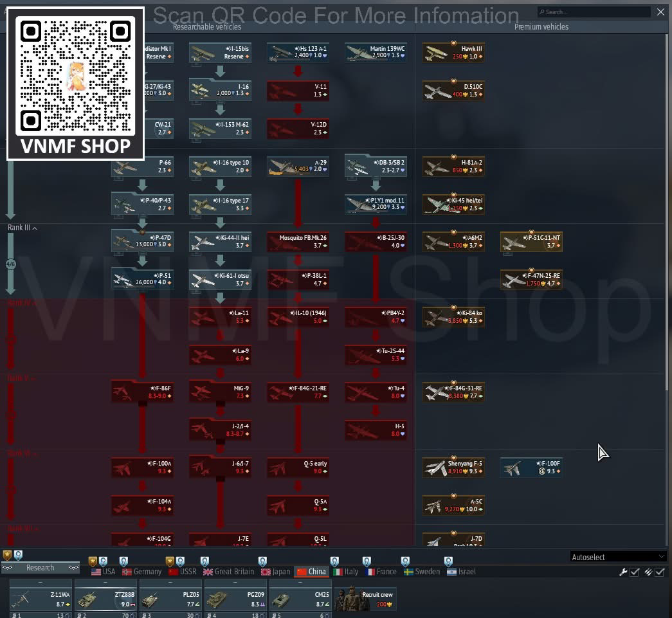Screen dimensions: 672x618
Task: Click the Research button
Action: tap(41, 567)
